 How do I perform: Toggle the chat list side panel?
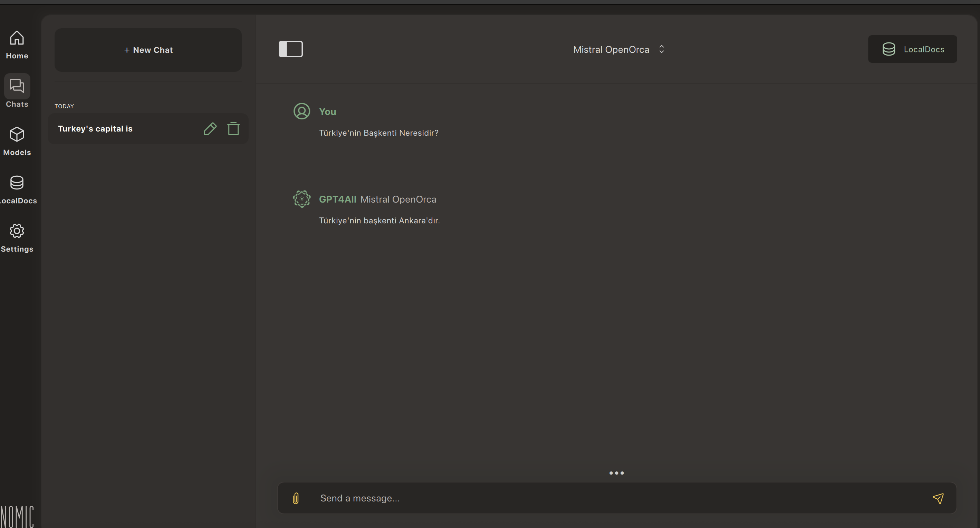coord(291,49)
